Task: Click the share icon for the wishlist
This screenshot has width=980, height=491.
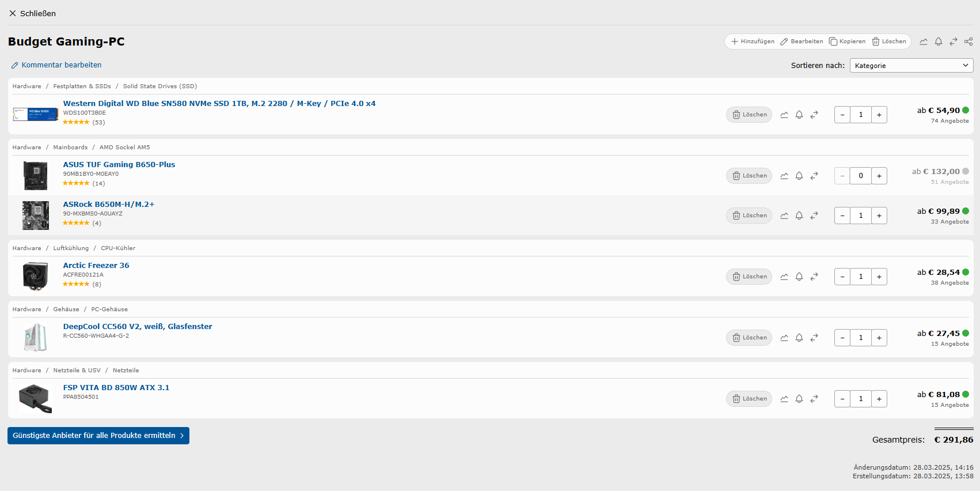Action: point(968,41)
